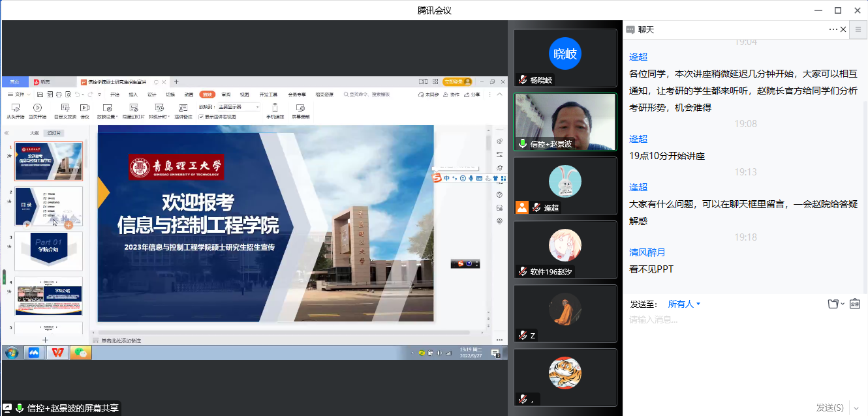
Task: Click the microphone icon on 信控+赵景波 tile
Action: (x=523, y=143)
